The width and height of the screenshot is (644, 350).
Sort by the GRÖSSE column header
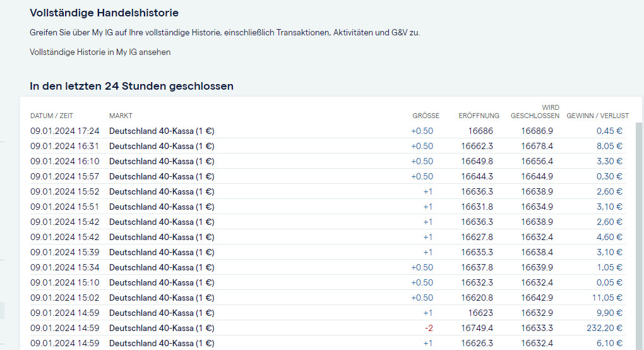426,116
